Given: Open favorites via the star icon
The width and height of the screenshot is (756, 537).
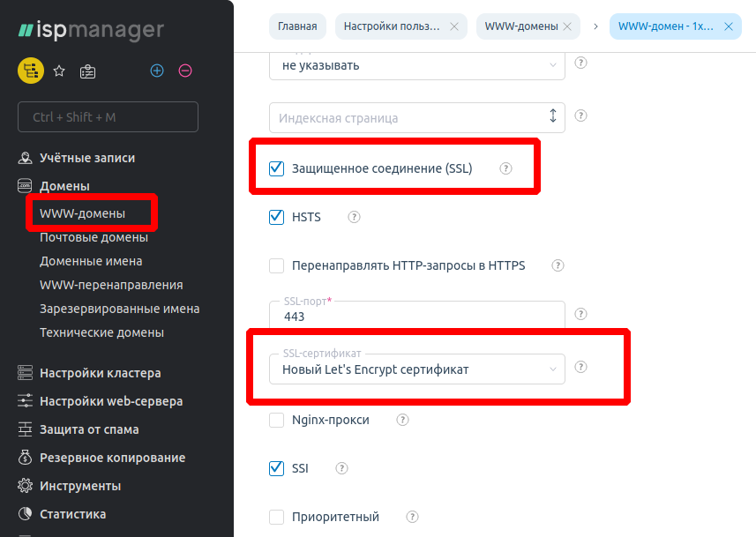Looking at the screenshot, I should (x=59, y=71).
